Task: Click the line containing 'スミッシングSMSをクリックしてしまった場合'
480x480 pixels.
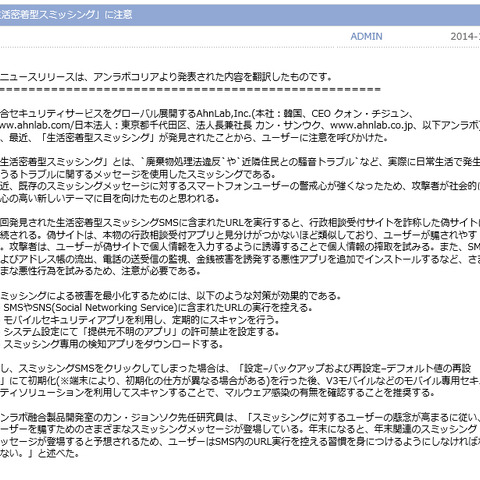Action: pos(235,368)
